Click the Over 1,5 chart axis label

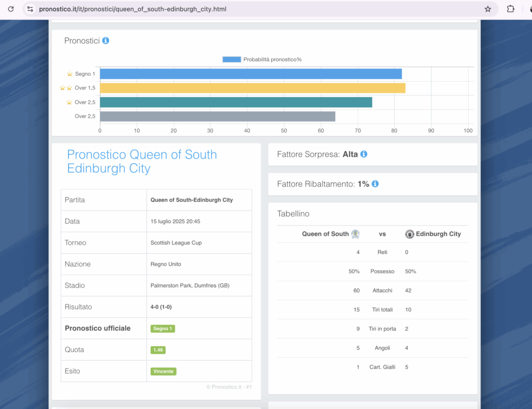coord(85,88)
